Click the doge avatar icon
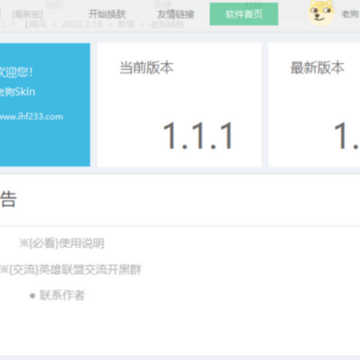The width and height of the screenshot is (360, 360). 321,13
